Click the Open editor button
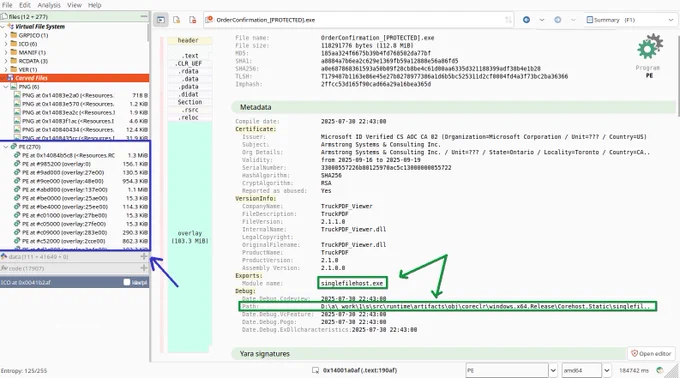The width and height of the screenshot is (680, 378). click(x=651, y=354)
